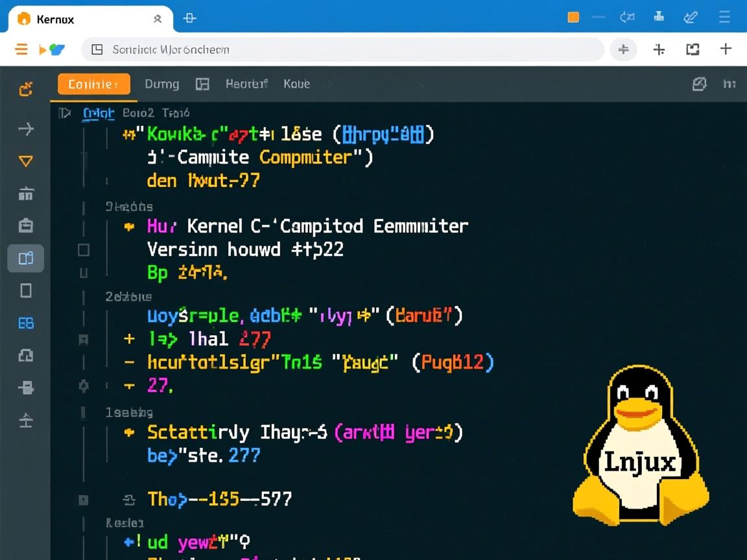
Task: Click the blue grid panel icon in the sidebar
Action: tap(25, 323)
